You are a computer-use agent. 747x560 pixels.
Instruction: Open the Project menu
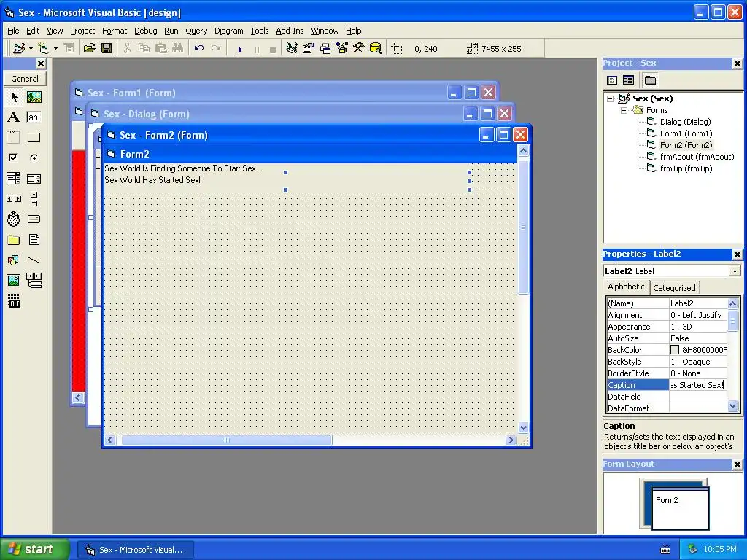(82, 31)
